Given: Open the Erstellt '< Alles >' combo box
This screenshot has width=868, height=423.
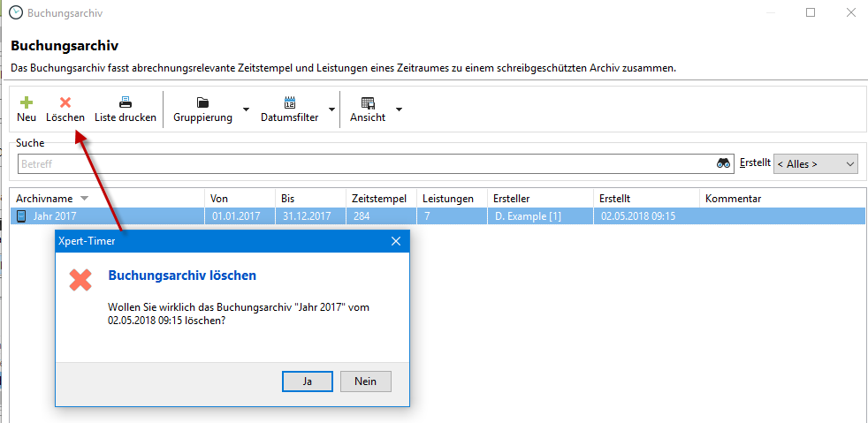Looking at the screenshot, I should (x=815, y=163).
